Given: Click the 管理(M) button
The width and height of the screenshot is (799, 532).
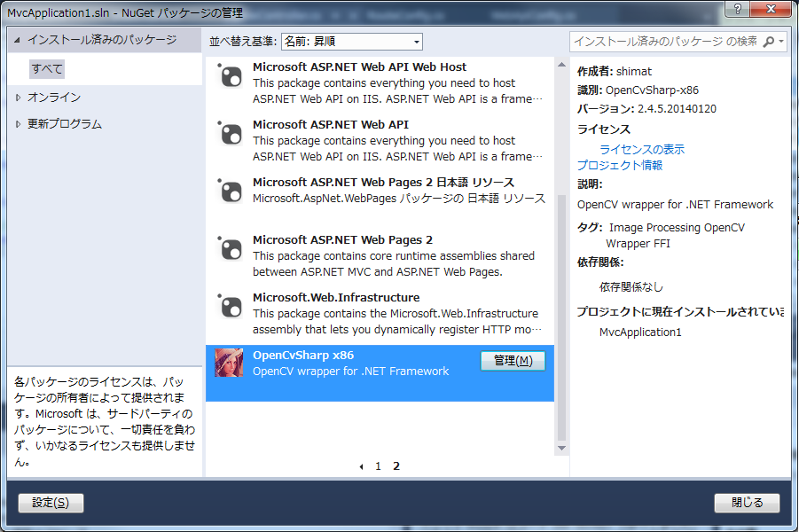Looking at the screenshot, I should [513, 361].
